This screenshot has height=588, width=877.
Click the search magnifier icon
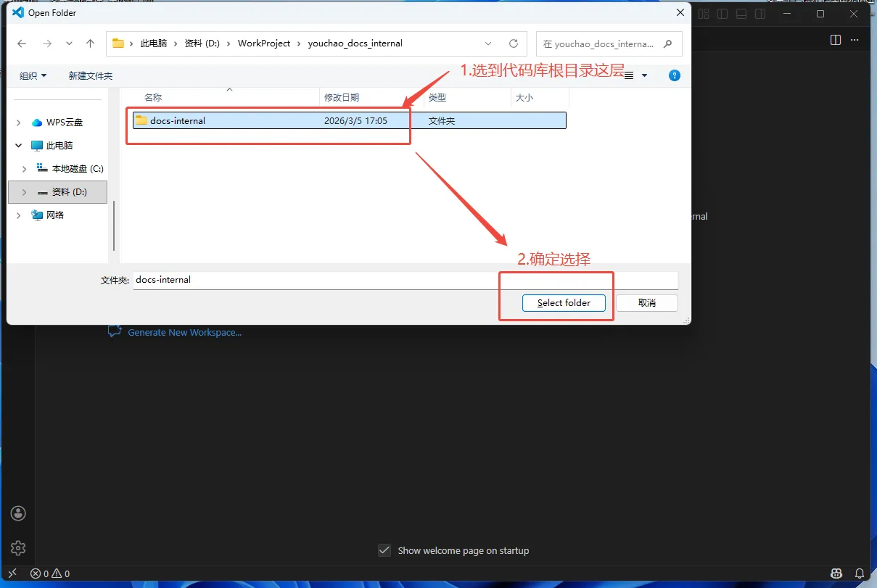point(668,44)
